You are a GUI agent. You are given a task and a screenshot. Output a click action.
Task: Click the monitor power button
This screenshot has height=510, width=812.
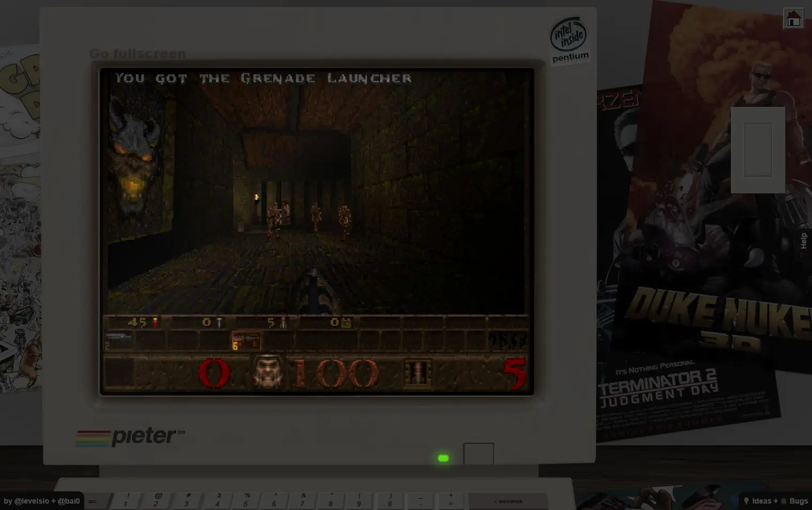tap(478, 454)
